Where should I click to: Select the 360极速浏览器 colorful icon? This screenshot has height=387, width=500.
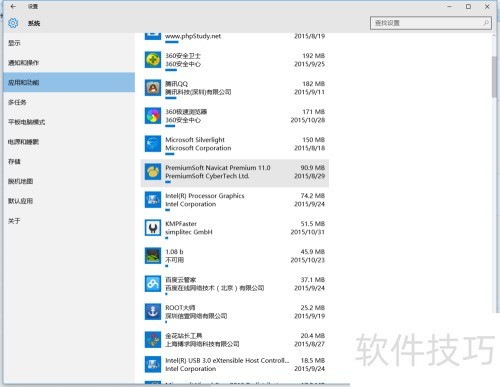coord(153,116)
